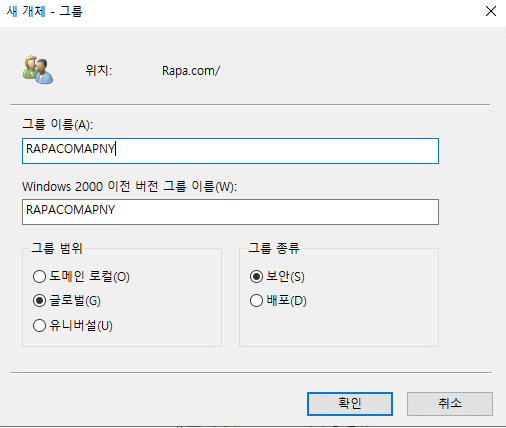This screenshot has height=428, width=506.
Task: Click the Rapa.com/ location text
Action: pyautogui.click(x=191, y=71)
